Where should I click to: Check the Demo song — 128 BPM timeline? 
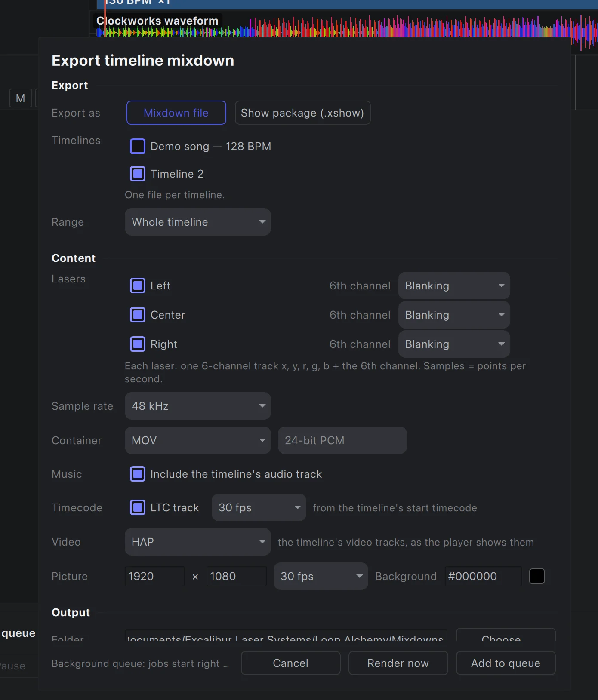(x=138, y=146)
